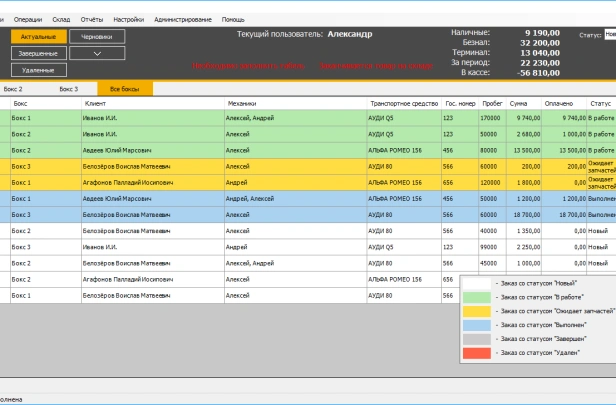This screenshot has width=616, height=405.
Task: Expand the chevron button below Черновики
Action: 97,53
